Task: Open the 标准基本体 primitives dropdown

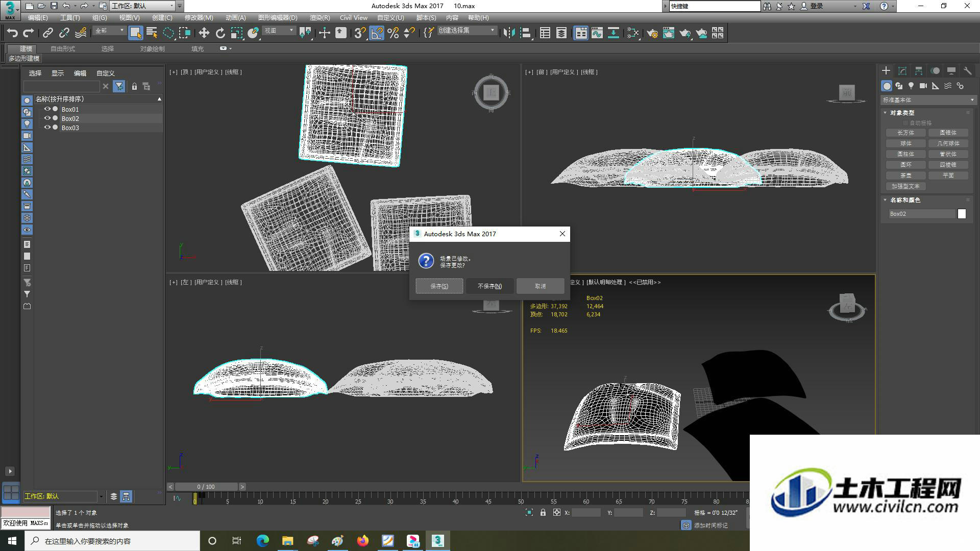Action: [927, 100]
